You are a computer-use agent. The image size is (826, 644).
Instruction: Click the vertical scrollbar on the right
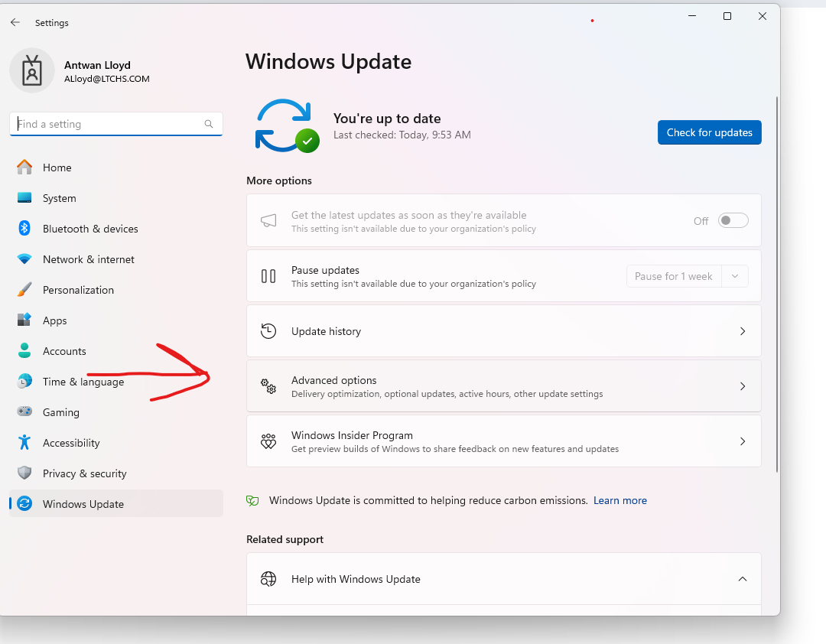[x=776, y=285]
